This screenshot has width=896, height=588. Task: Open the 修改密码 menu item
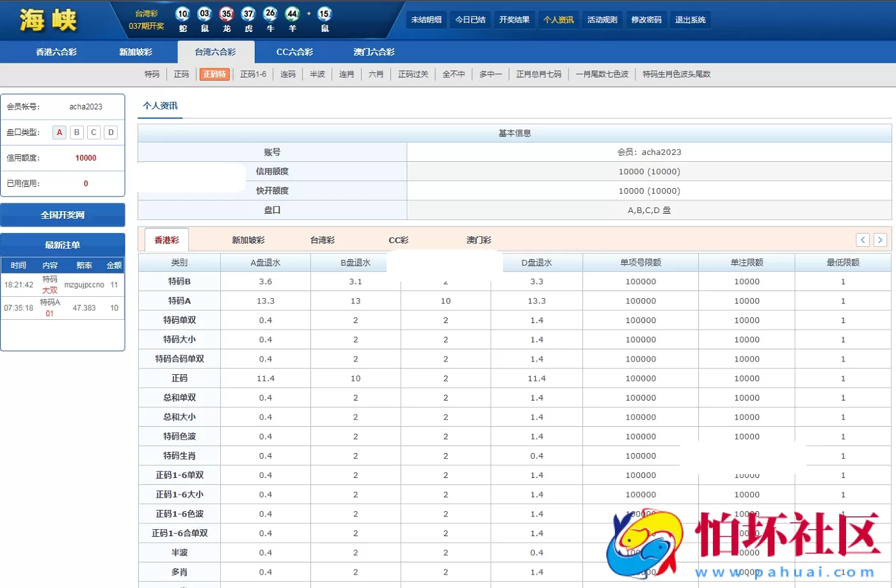646,20
